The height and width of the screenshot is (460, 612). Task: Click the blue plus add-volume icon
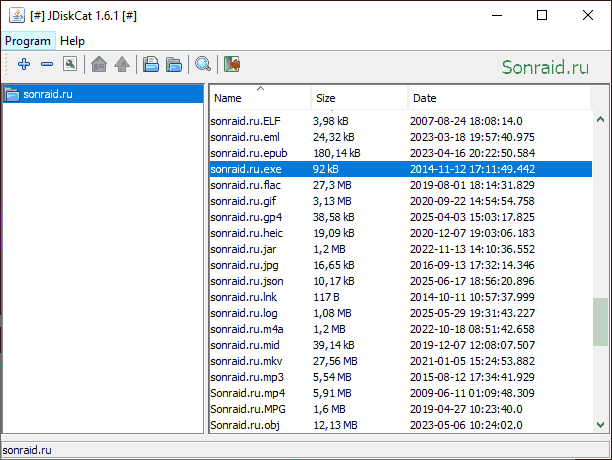click(24, 64)
